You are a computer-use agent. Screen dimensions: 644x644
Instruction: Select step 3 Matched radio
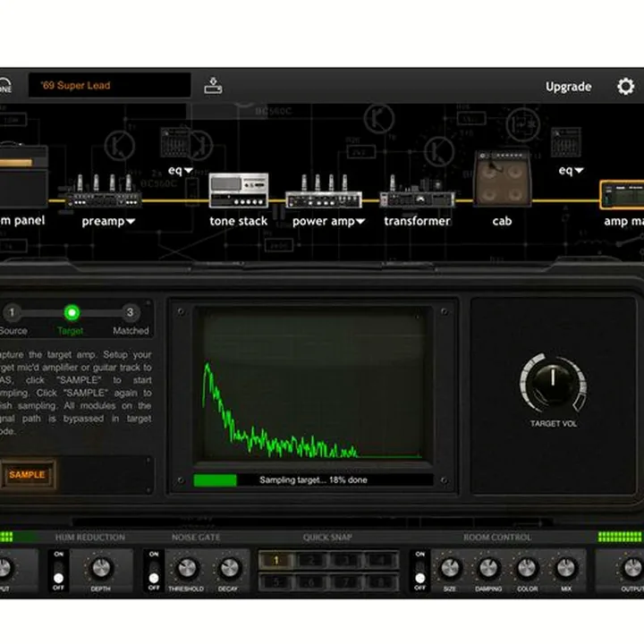click(x=131, y=312)
